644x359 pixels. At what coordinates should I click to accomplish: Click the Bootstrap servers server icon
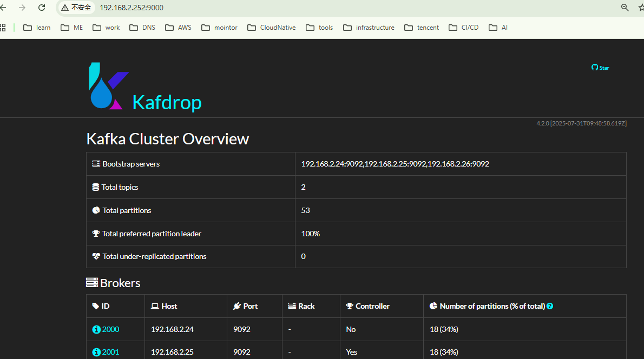tap(96, 164)
